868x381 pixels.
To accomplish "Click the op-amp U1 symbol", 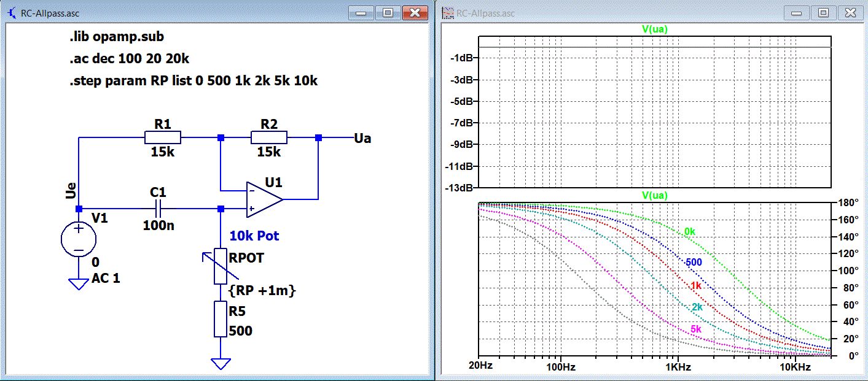I will [264, 199].
